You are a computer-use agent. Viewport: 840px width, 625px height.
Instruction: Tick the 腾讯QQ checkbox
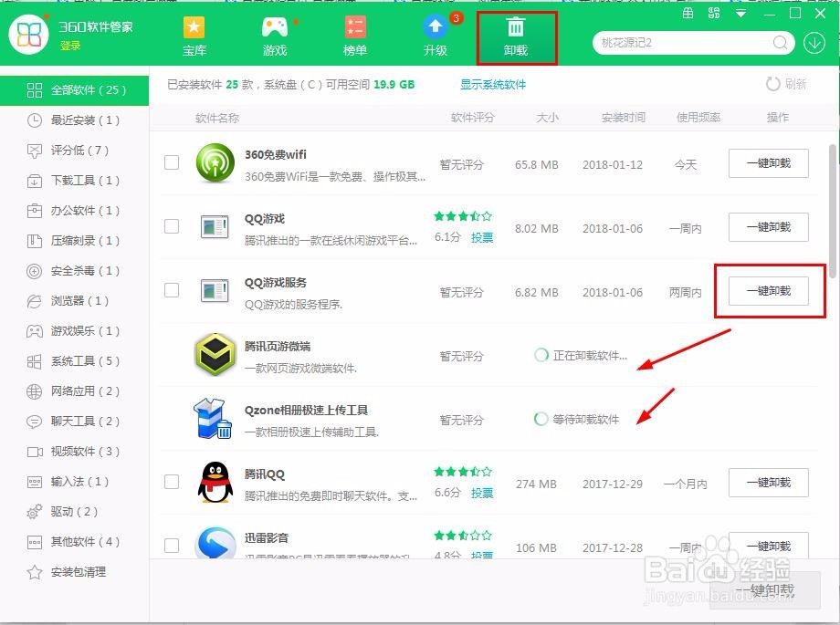pyautogui.click(x=171, y=483)
